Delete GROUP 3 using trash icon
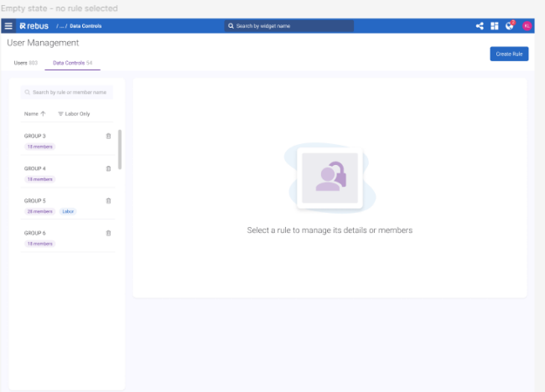Viewport: 545px width, 392px height. 108,136
